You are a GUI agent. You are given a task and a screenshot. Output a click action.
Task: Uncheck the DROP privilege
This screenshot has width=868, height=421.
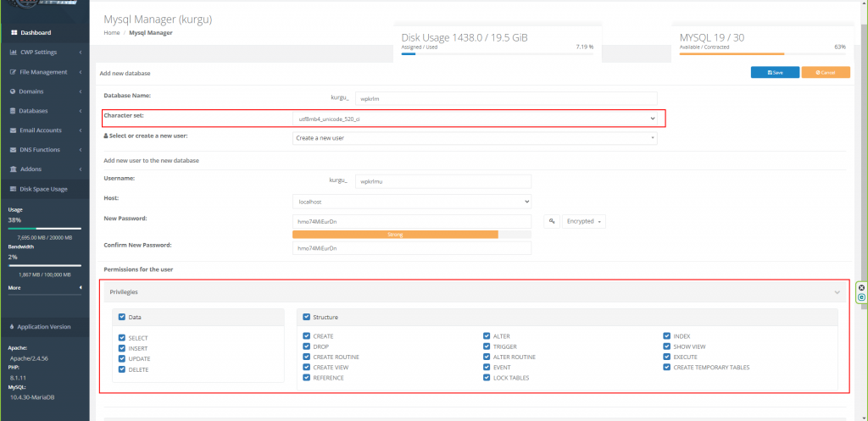[x=307, y=346]
